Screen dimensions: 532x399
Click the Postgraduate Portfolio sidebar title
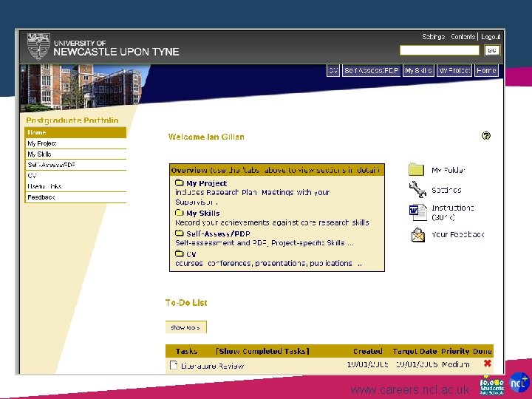click(x=72, y=120)
